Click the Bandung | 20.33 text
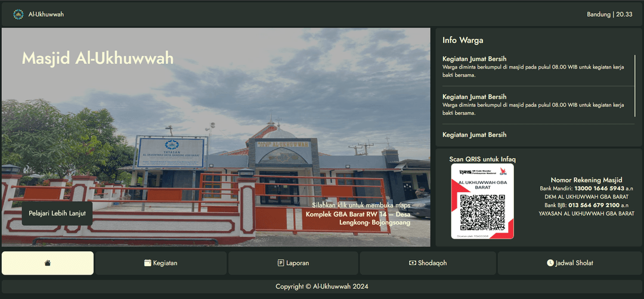Image resolution: width=644 pixels, height=299 pixels. (609, 14)
